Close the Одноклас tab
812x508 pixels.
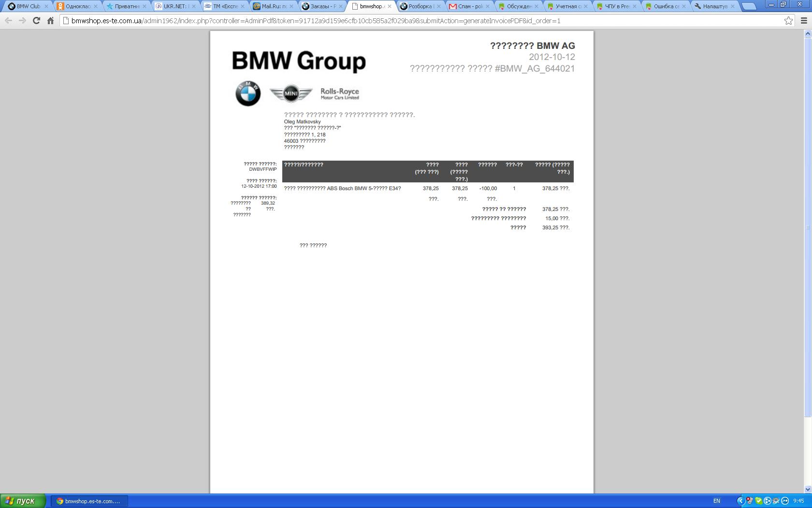coord(95,6)
